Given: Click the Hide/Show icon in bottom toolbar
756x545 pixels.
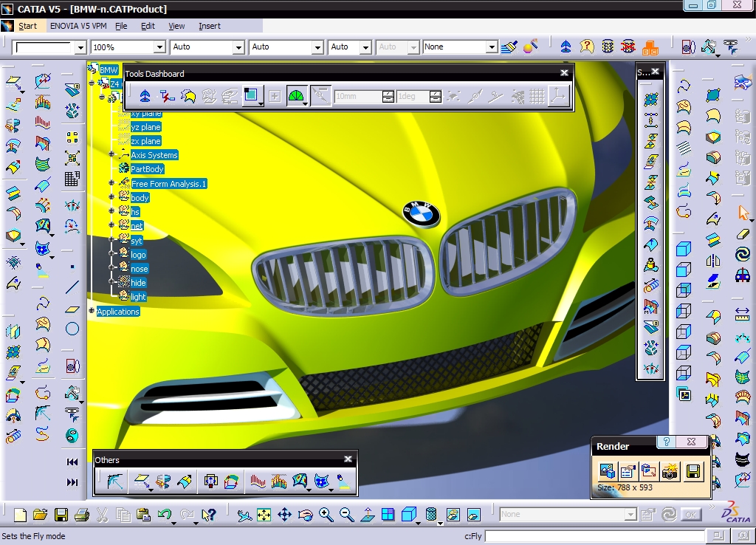Looking at the screenshot, I should click(453, 515).
